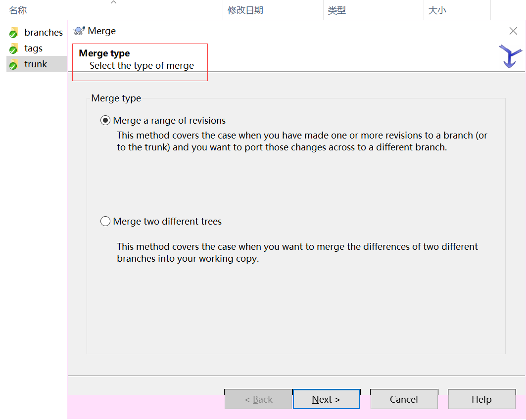Click the tags folder SVN status icon
The width and height of the screenshot is (526, 420).
pos(13,49)
